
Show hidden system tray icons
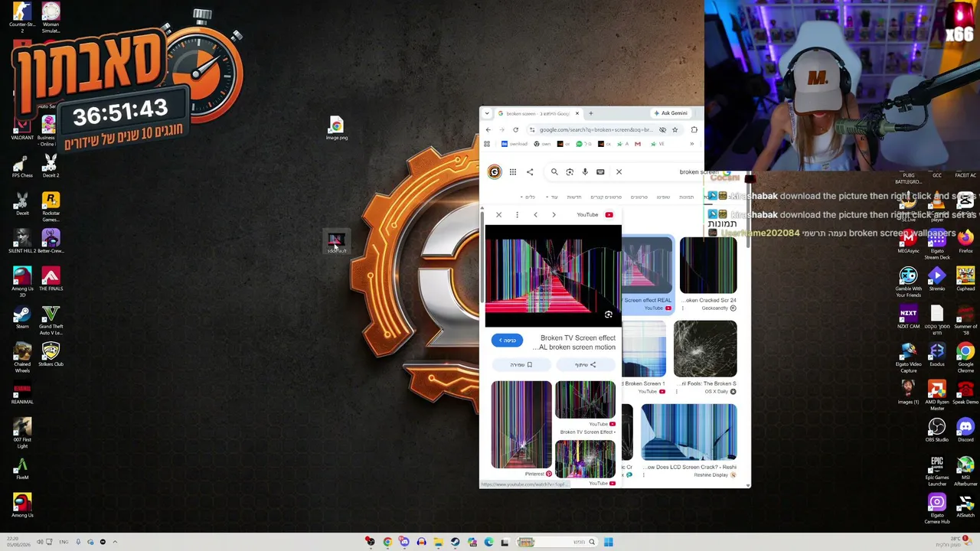115,542
